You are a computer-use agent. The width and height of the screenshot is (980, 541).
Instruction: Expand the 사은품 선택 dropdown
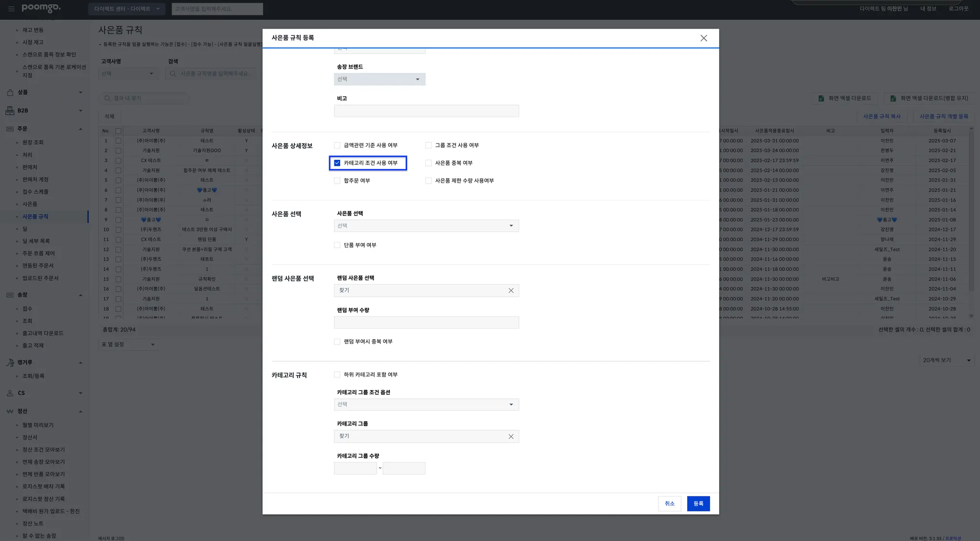[x=426, y=226]
